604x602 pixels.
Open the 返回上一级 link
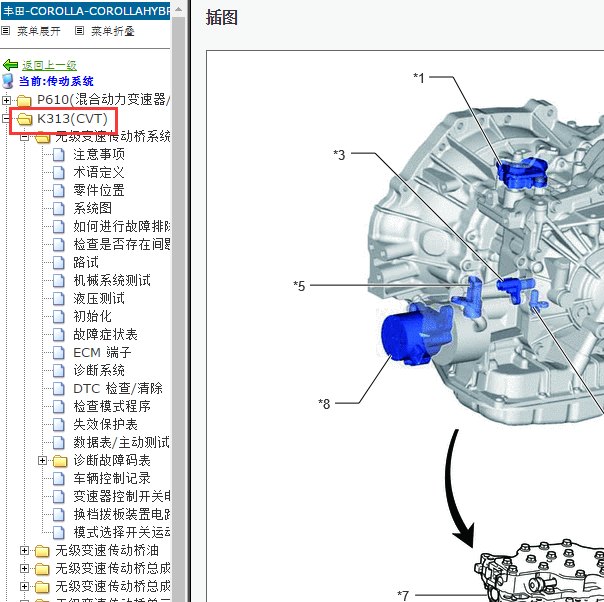49,65
